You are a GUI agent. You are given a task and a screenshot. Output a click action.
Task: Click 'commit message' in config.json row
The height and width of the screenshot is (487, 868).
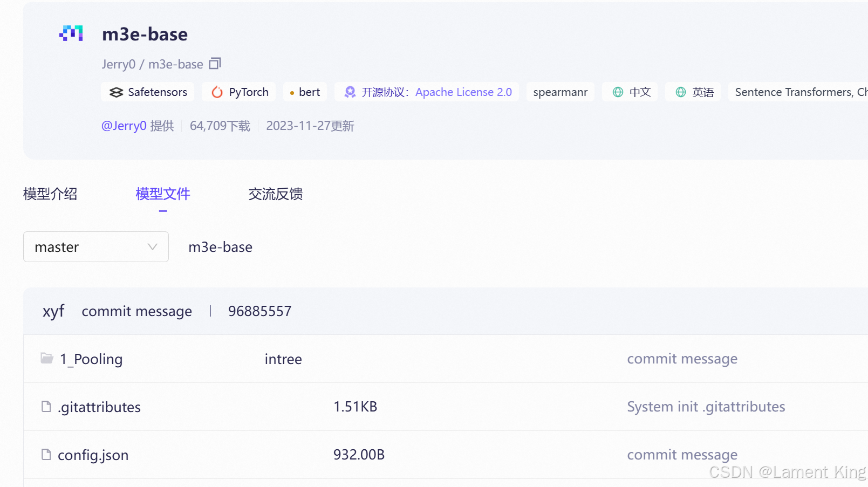682,455
